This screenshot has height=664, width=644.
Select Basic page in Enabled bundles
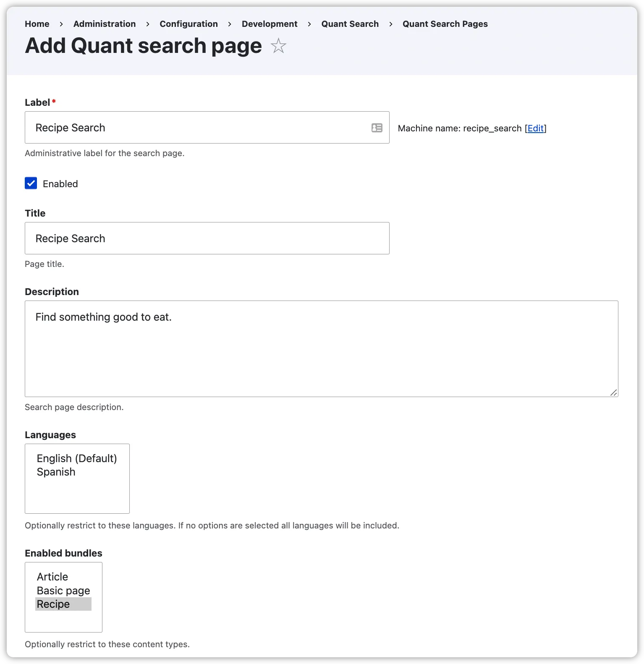tap(63, 590)
